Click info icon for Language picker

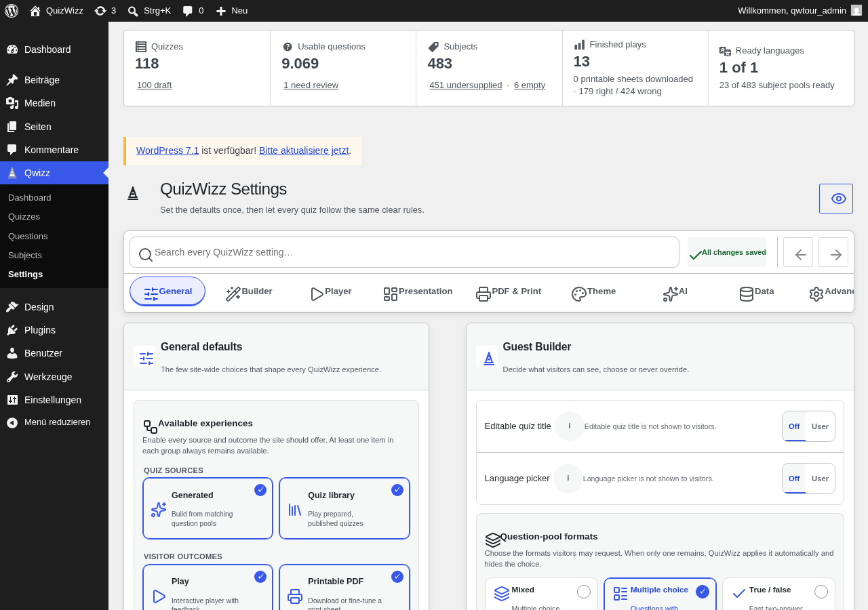[x=568, y=479]
